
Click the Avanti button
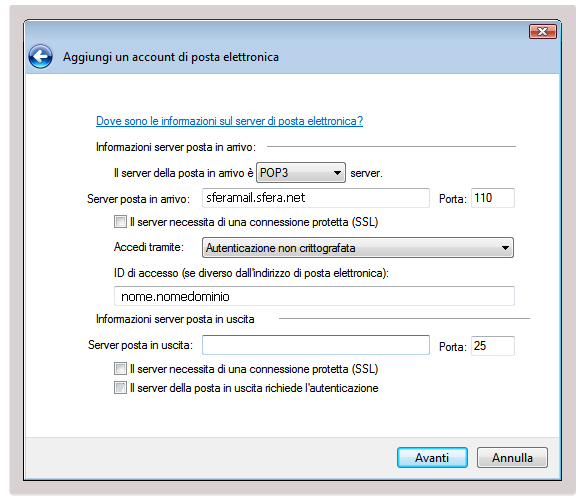pos(432,458)
